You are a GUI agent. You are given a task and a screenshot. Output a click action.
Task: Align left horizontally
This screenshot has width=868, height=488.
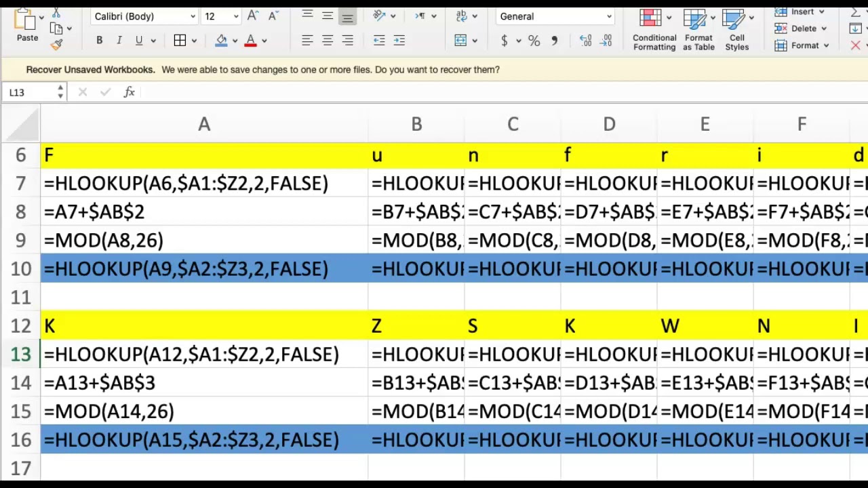click(307, 41)
